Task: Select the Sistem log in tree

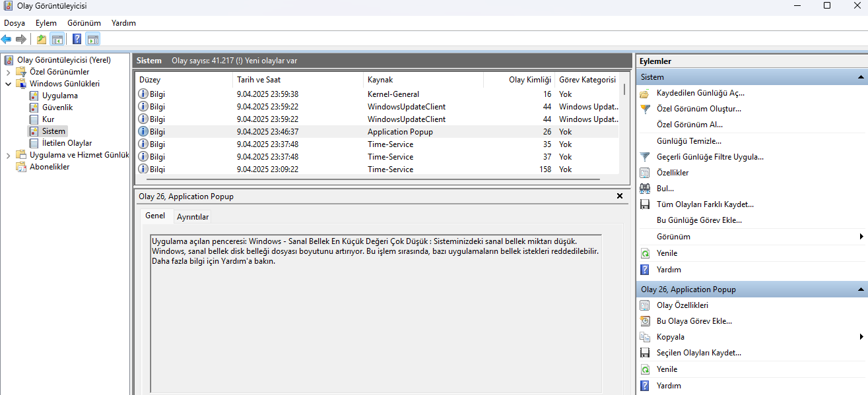Action: [x=53, y=131]
